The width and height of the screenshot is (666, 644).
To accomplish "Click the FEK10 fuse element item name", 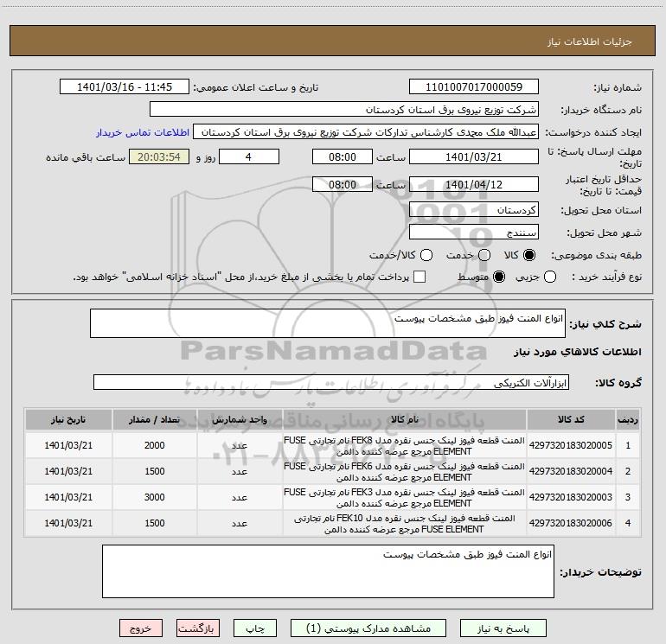I will pos(405,524).
